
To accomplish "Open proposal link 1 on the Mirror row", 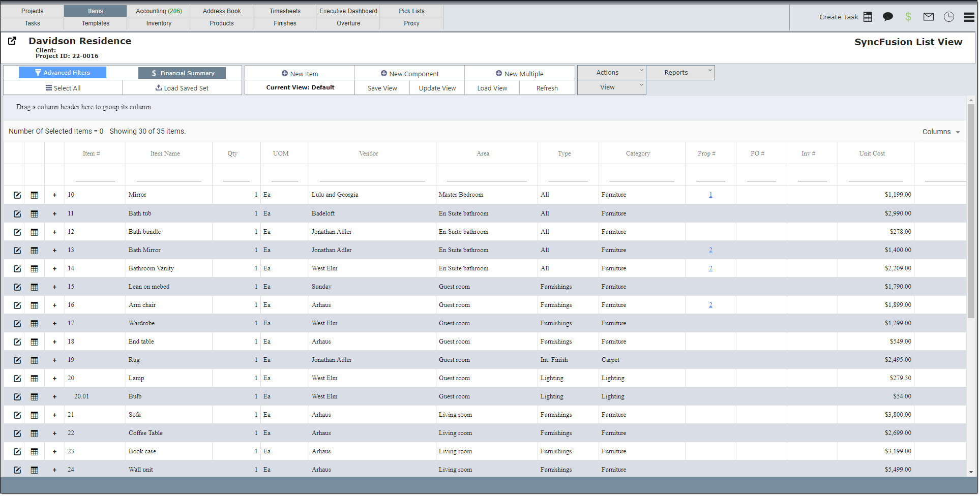I will 710,195.
